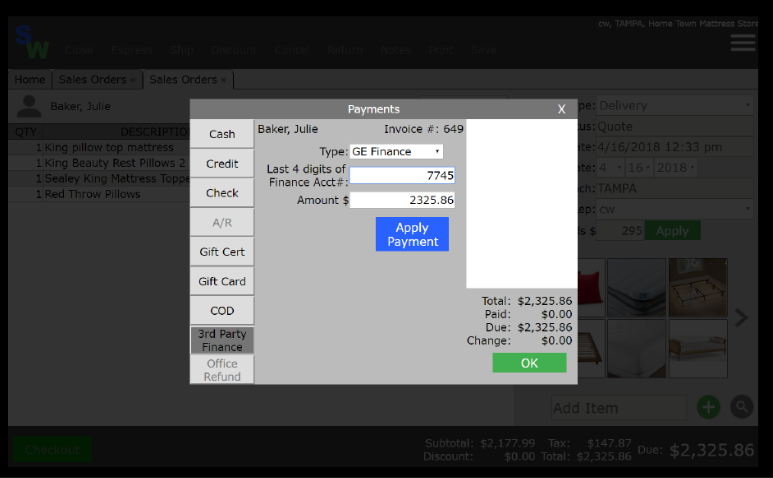The image size is (773, 478).
Task: Select the Sealey King Mattress Topper row
Action: (x=99, y=178)
